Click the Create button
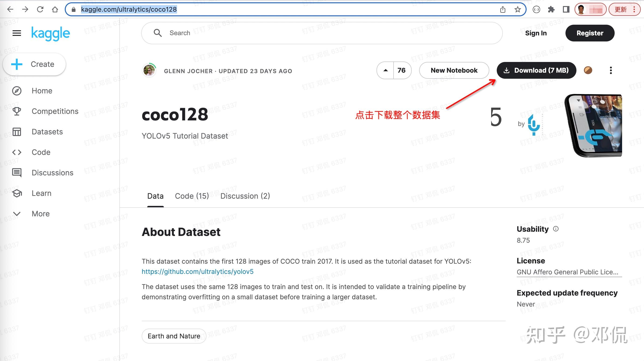 [x=34, y=64]
